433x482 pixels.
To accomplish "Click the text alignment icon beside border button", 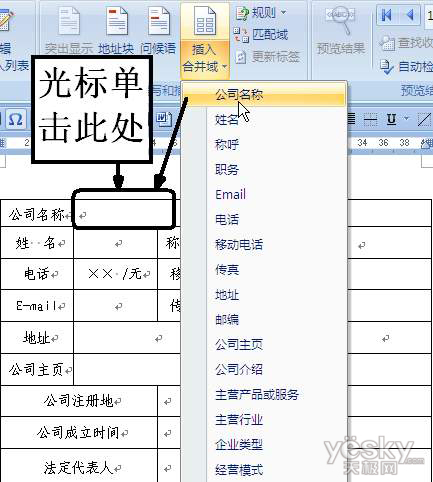I will 351,119.
